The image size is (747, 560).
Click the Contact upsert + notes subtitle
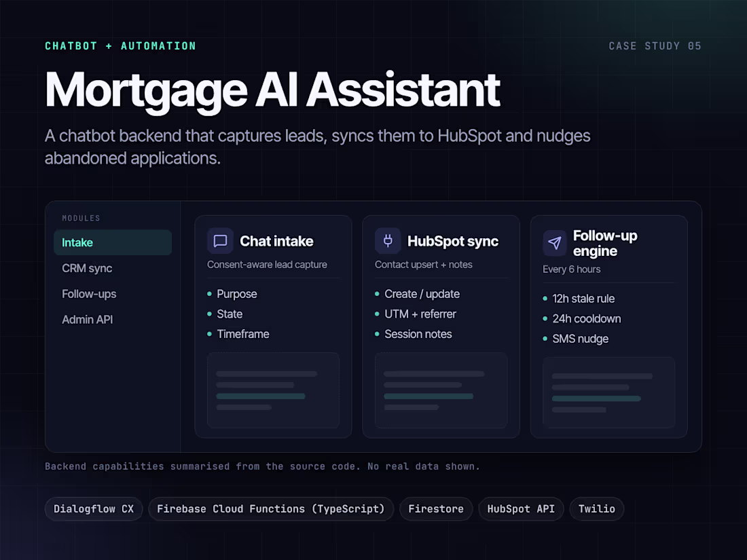coord(424,264)
